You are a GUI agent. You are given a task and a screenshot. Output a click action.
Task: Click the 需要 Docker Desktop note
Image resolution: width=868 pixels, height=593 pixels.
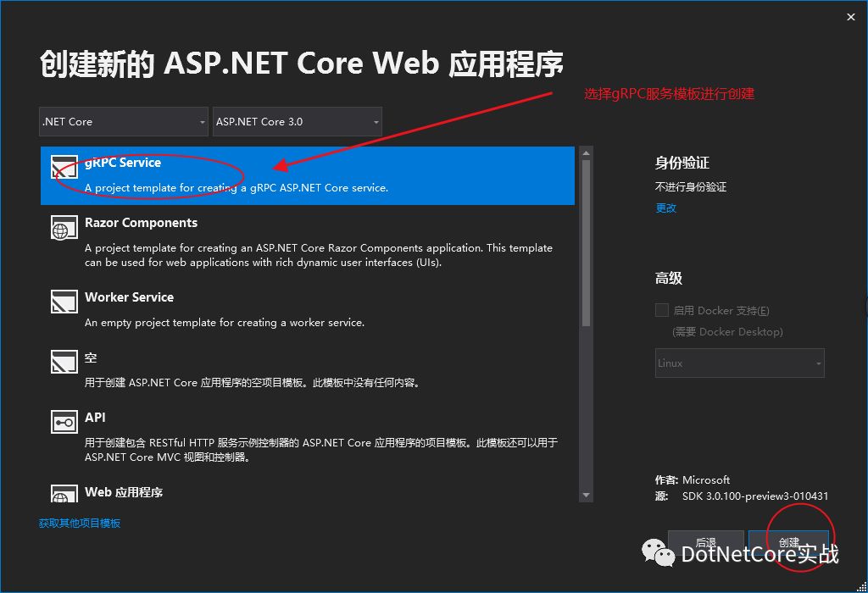[x=727, y=331]
